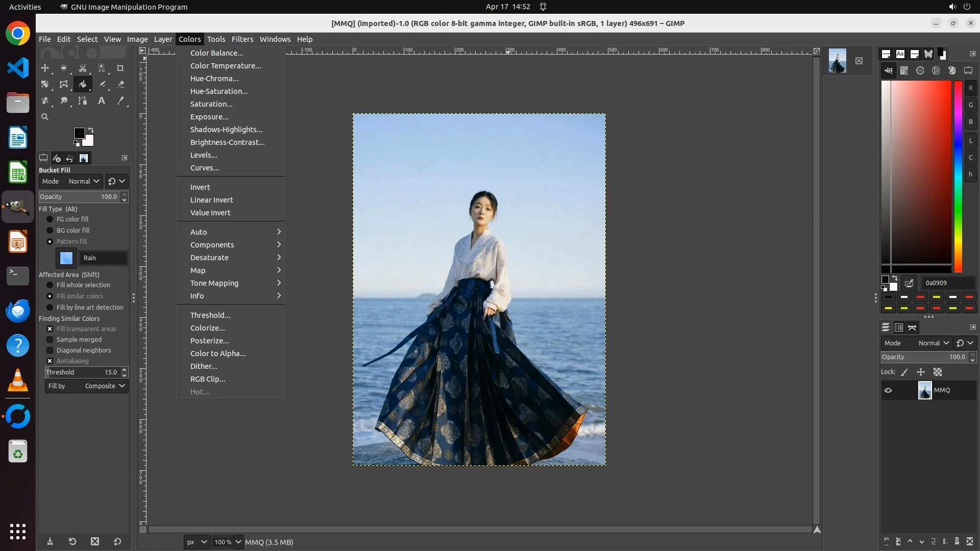Viewport: 980px width, 551px height.
Task: Select the Crop tool
Action: [120, 68]
